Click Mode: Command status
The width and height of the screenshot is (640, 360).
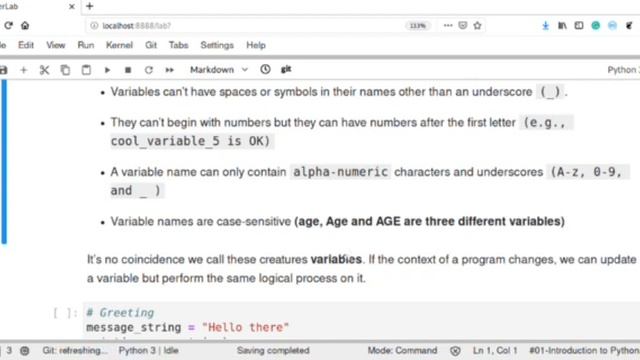(x=402, y=350)
